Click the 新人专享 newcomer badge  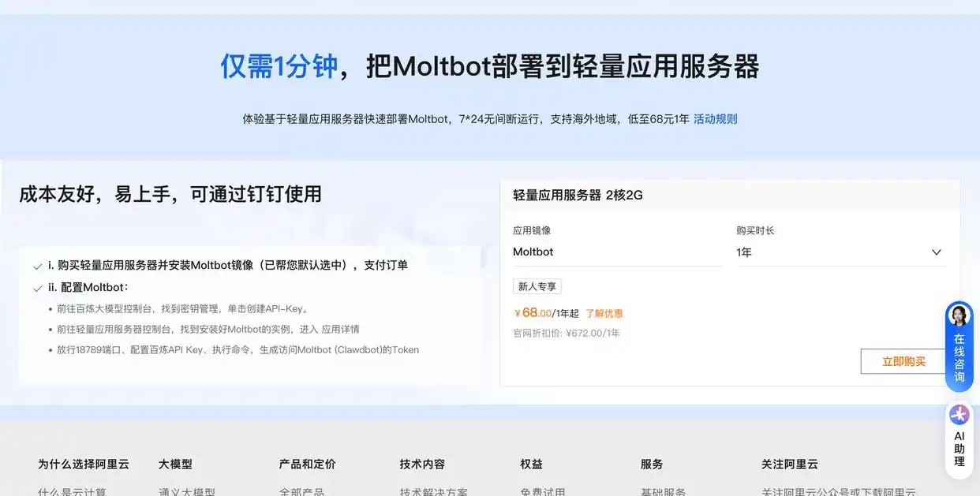tap(537, 285)
